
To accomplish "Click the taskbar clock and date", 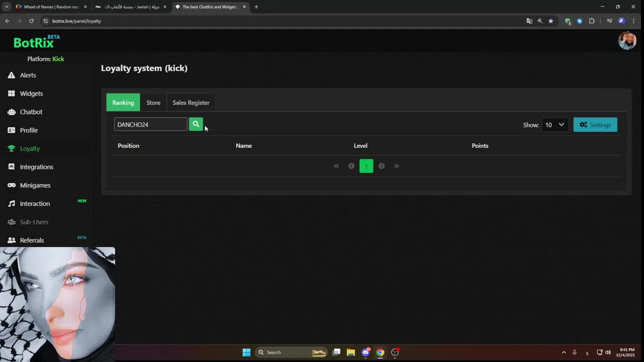I will coord(626,352).
